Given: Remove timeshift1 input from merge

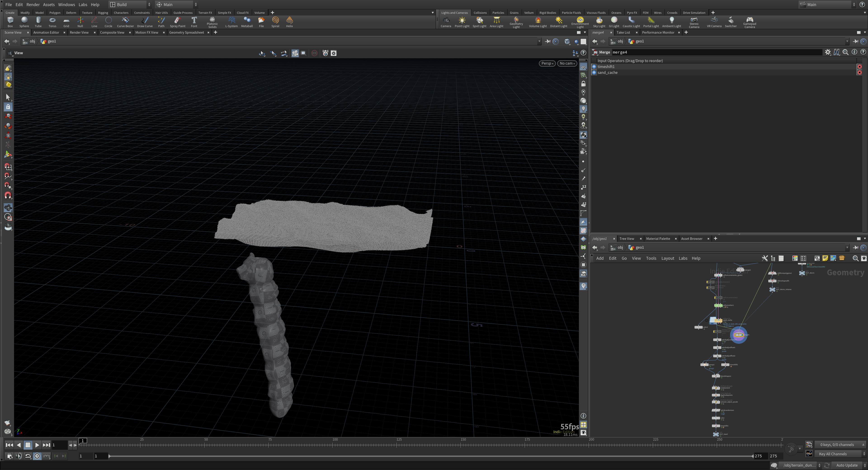Looking at the screenshot, I should click(x=859, y=67).
